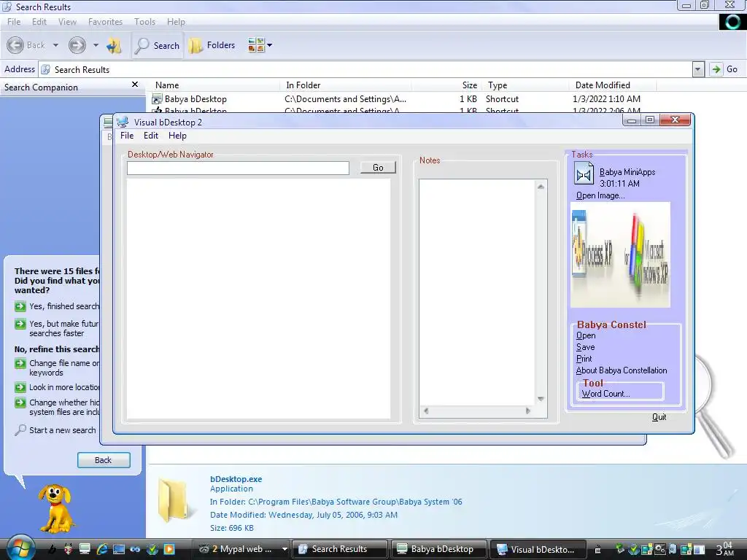
Task: Click the Word Count... tool link
Action: coord(605,394)
